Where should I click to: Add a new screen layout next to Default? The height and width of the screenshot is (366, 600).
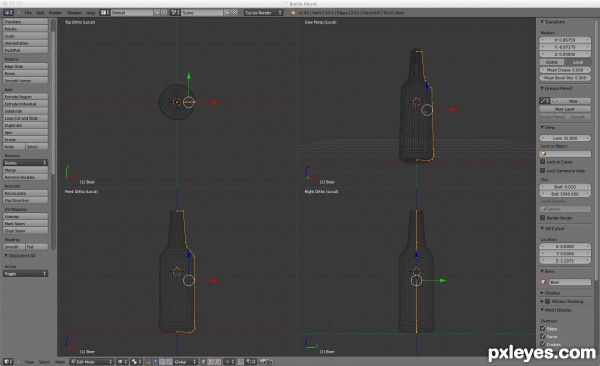pos(157,13)
